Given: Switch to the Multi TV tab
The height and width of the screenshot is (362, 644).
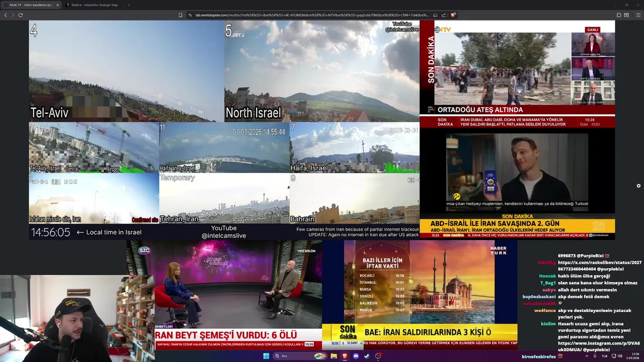Looking at the screenshot, I should tap(31, 5).
